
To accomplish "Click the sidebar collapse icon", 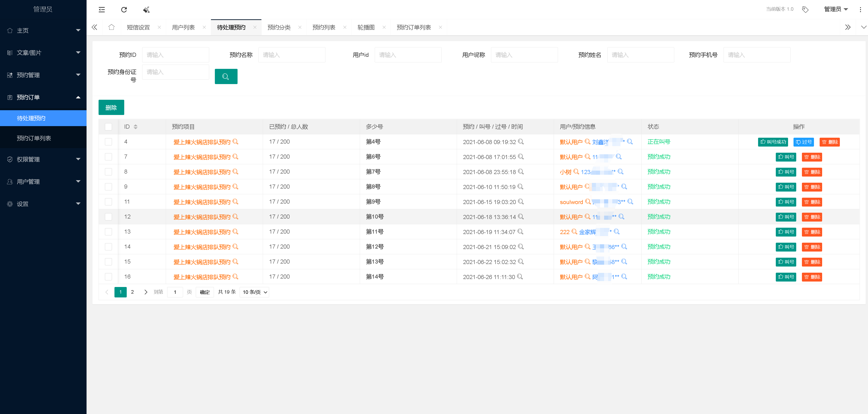I will click(x=102, y=10).
